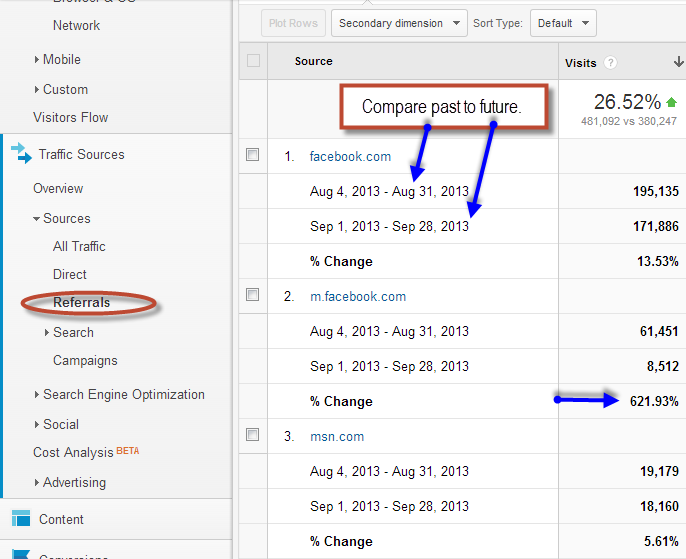The height and width of the screenshot is (559, 686).
Task: Expand the Social section
Action: 37,424
